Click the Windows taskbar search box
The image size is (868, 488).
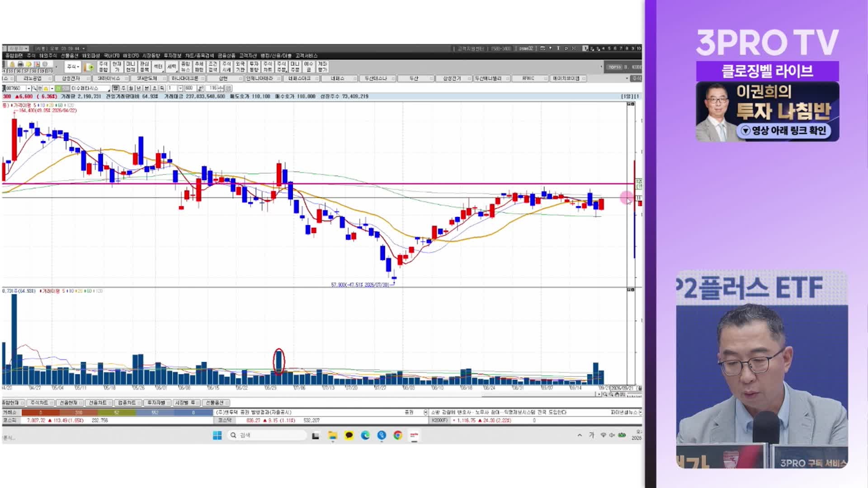(x=267, y=435)
